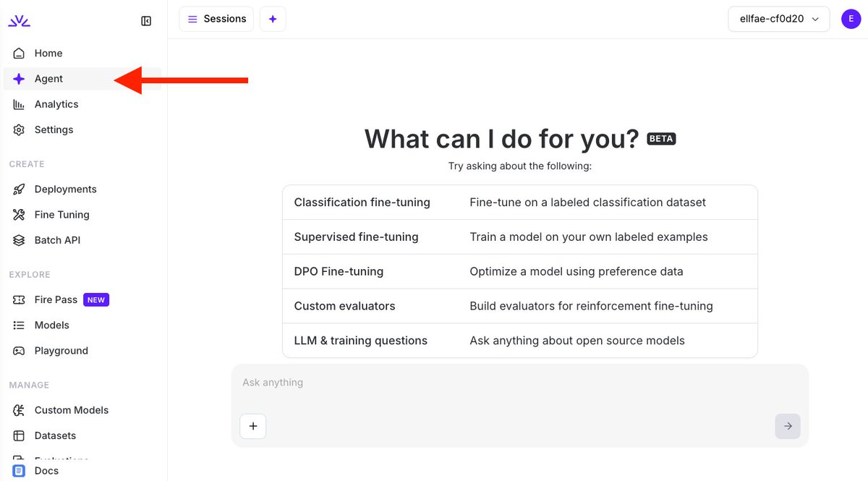Click the send arrow button

(788, 426)
